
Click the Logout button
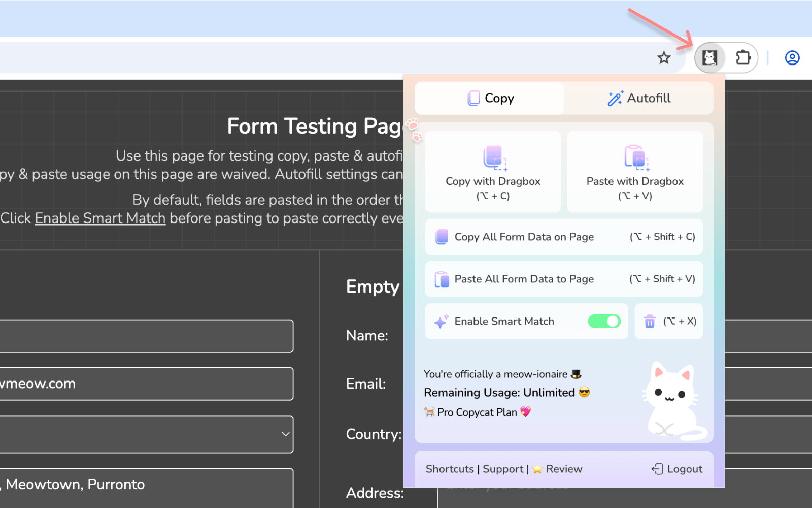676,469
